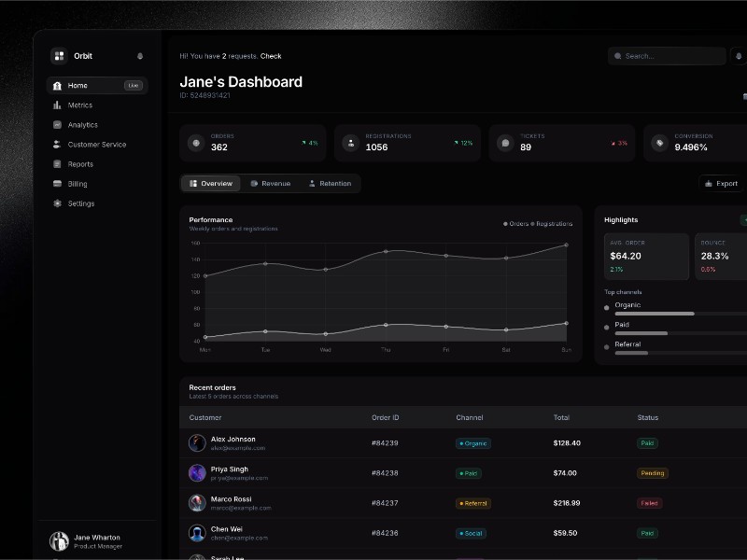Switch to the Revenue tab

[x=270, y=184]
